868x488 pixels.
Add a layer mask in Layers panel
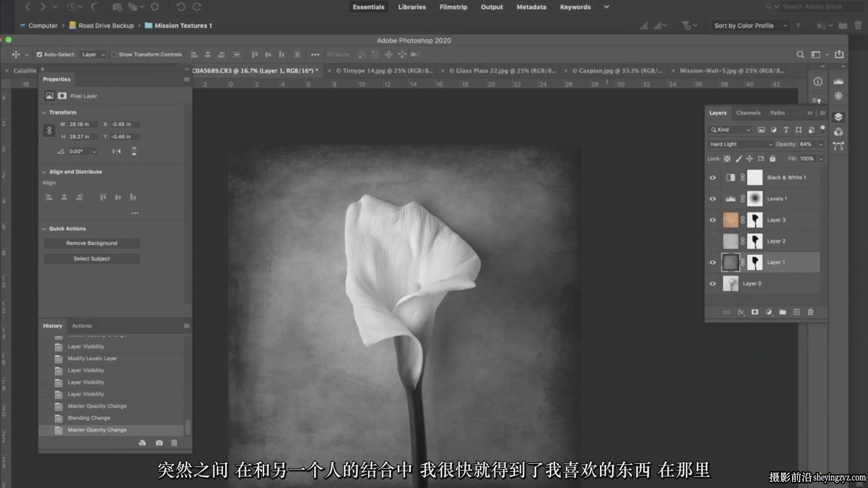(755, 312)
